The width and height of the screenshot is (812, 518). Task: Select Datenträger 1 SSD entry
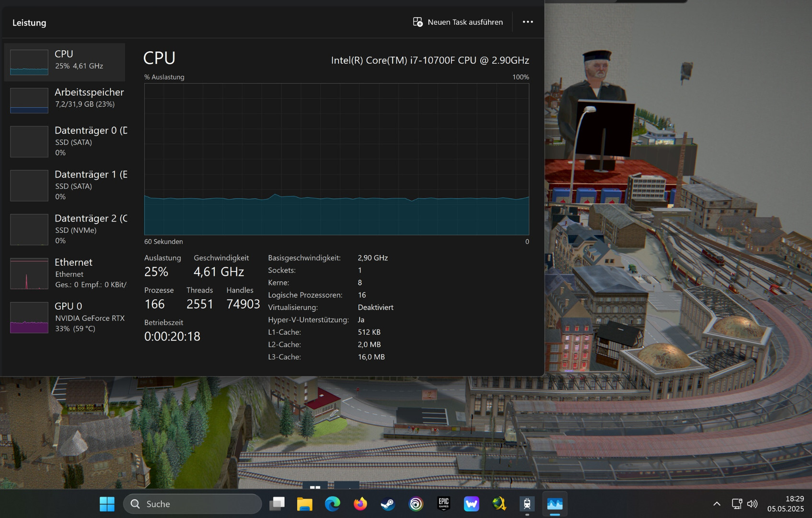tap(64, 185)
